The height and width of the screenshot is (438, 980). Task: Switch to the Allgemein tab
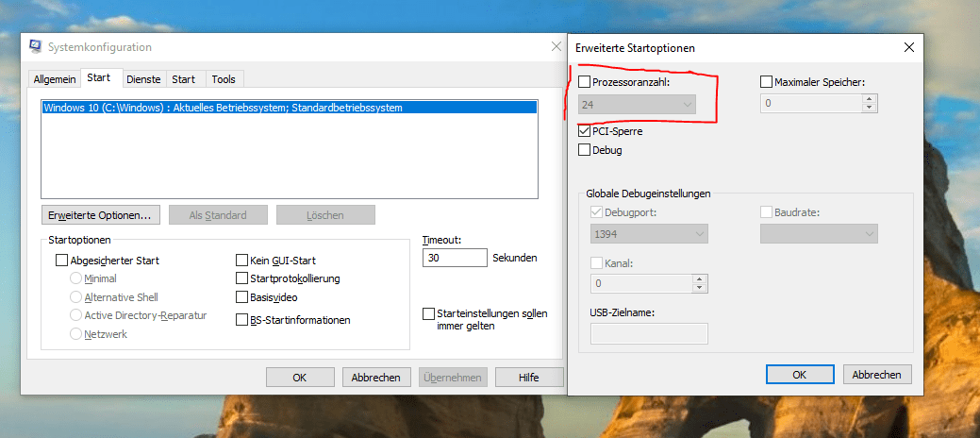55,79
